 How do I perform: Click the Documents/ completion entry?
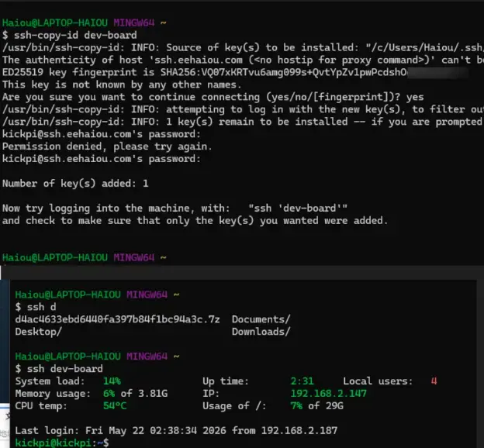pos(261,319)
